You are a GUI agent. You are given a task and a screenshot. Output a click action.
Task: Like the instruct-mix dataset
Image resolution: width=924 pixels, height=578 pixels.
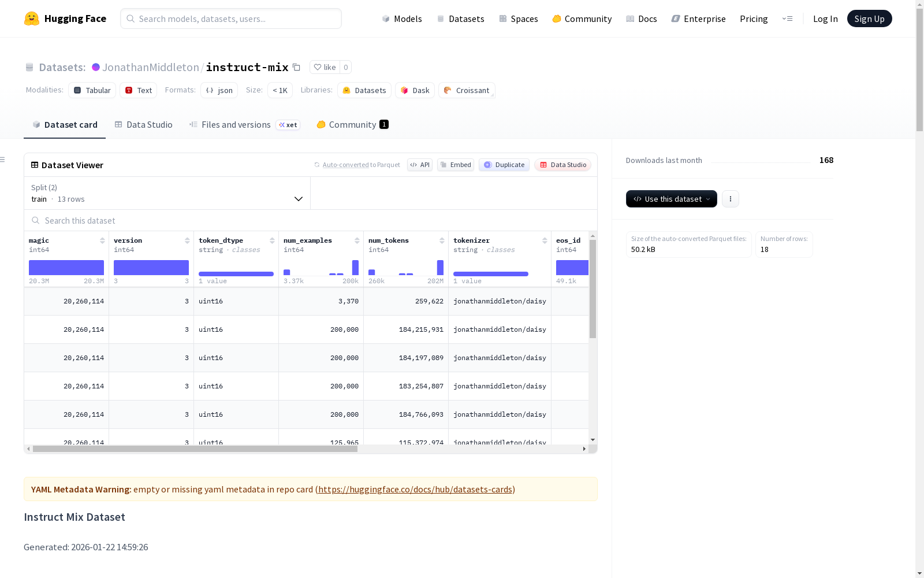(325, 67)
